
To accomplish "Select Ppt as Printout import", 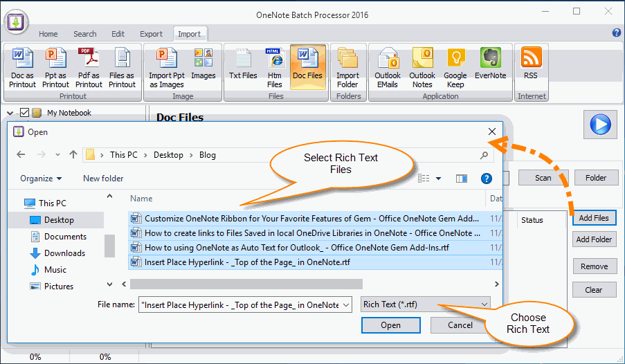I will click(x=55, y=68).
